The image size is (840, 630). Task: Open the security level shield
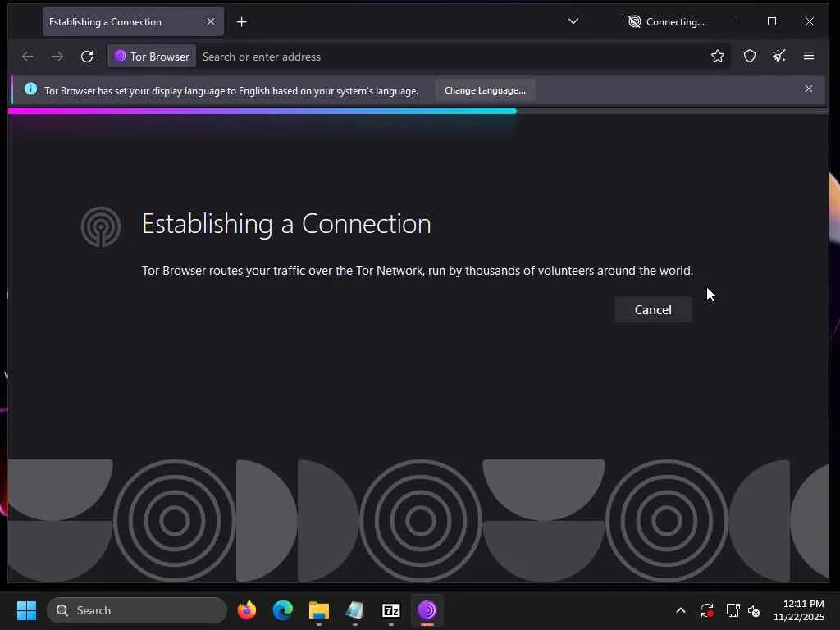pyautogui.click(x=750, y=56)
